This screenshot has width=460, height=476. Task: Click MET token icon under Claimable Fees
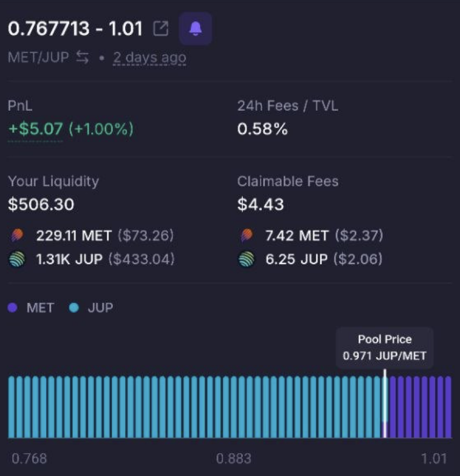tap(247, 235)
